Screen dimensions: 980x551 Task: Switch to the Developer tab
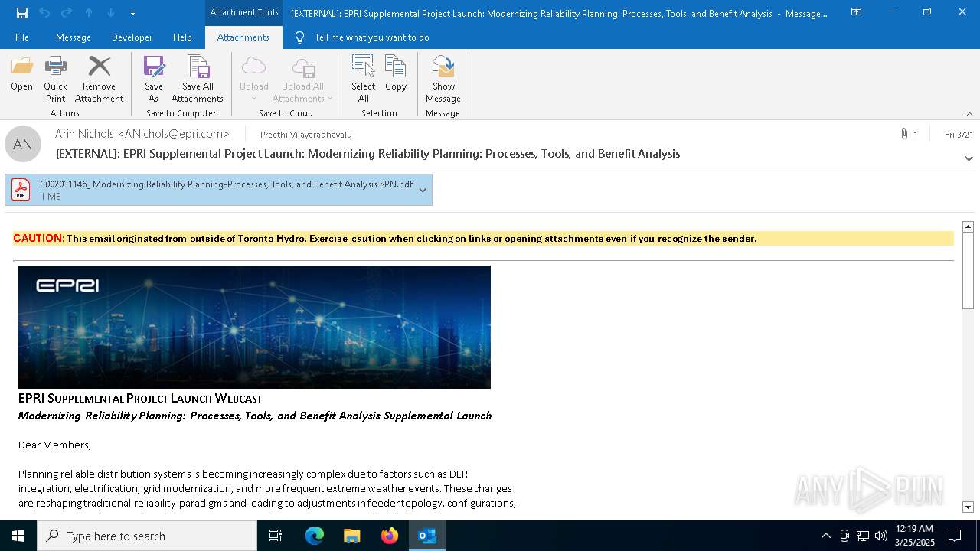[x=132, y=37]
